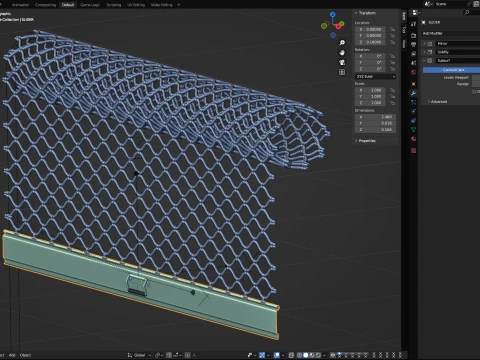Toggle snapping in the viewport header
Screen dimensions: 480x360
pyautogui.click(x=169, y=355)
